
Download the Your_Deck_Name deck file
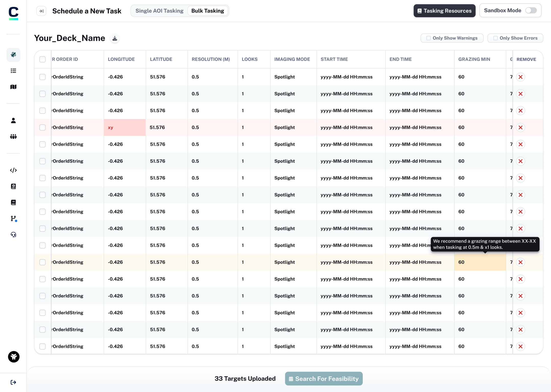click(x=115, y=38)
